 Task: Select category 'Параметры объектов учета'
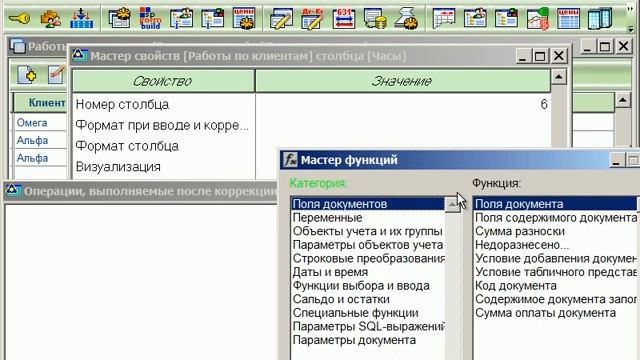[x=368, y=245]
